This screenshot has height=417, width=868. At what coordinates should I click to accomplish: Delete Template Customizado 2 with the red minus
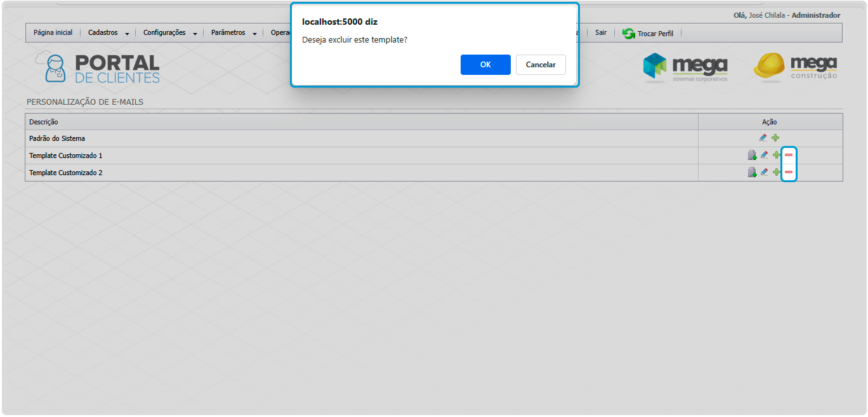point(789,172)
